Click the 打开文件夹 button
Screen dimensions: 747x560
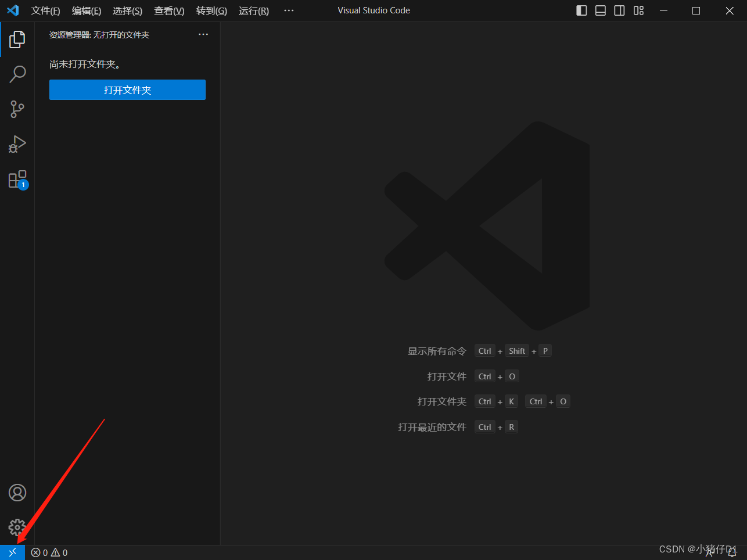pyautogui.click(x=127, y=90)
